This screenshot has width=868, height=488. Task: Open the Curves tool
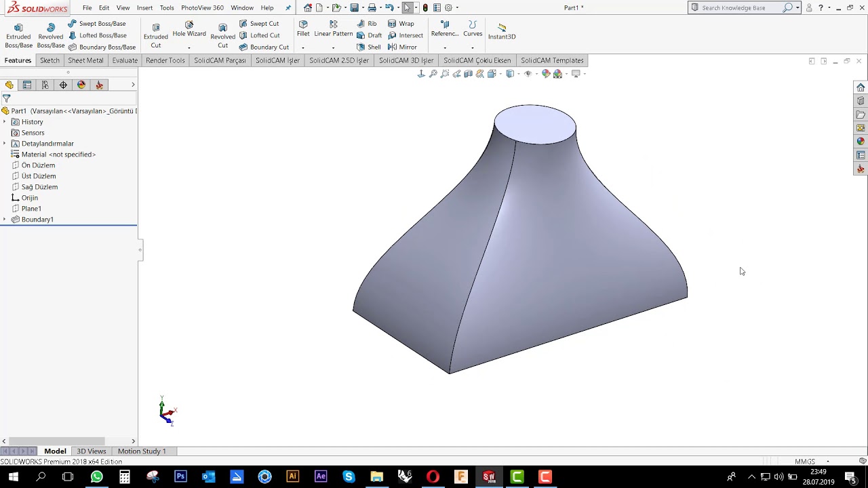[473, 28]
